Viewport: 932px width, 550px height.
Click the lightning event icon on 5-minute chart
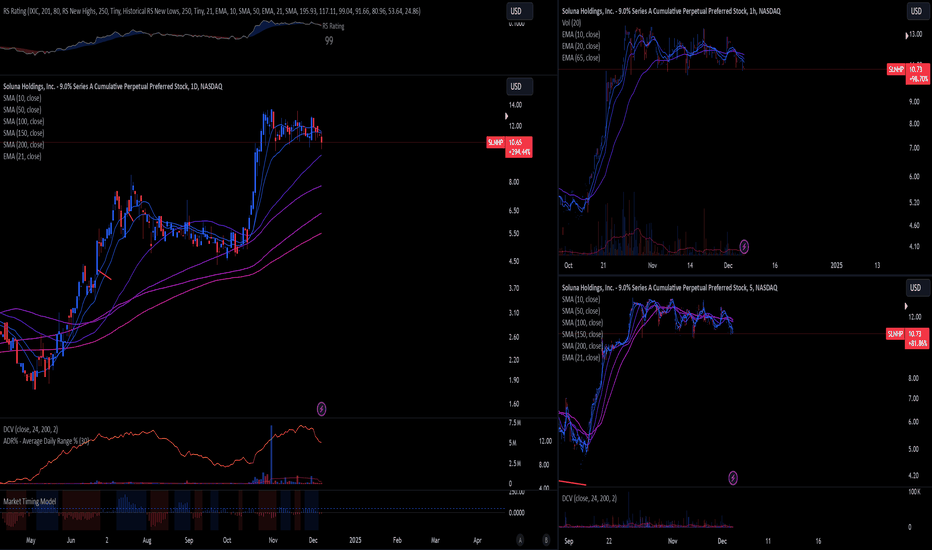[733, 477]
